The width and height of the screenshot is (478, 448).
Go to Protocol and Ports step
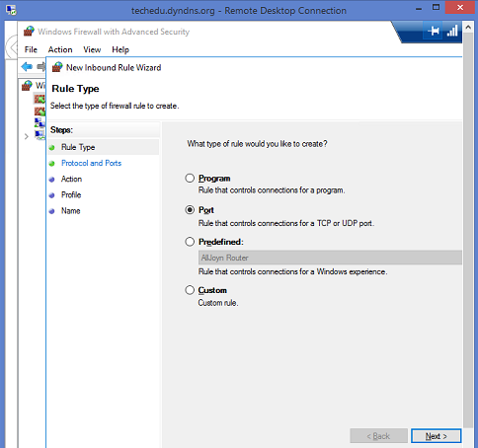(91, 163)
